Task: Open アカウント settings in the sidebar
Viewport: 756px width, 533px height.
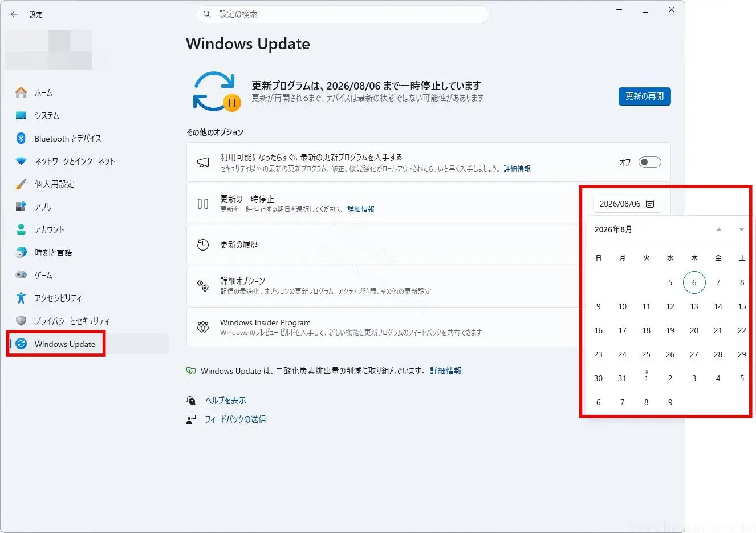Action: pyautogui.click(x=88, y=229)
